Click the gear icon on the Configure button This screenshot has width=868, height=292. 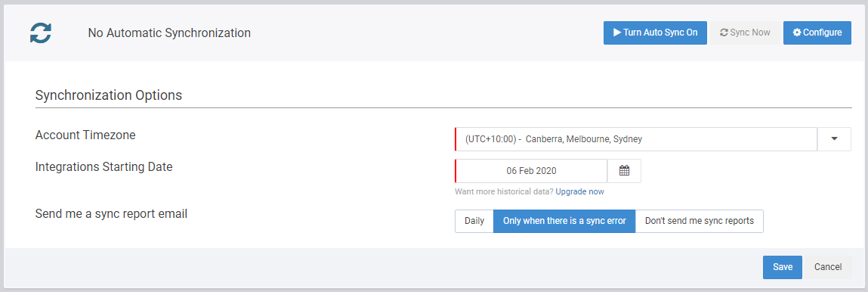[x=796, y=33]
